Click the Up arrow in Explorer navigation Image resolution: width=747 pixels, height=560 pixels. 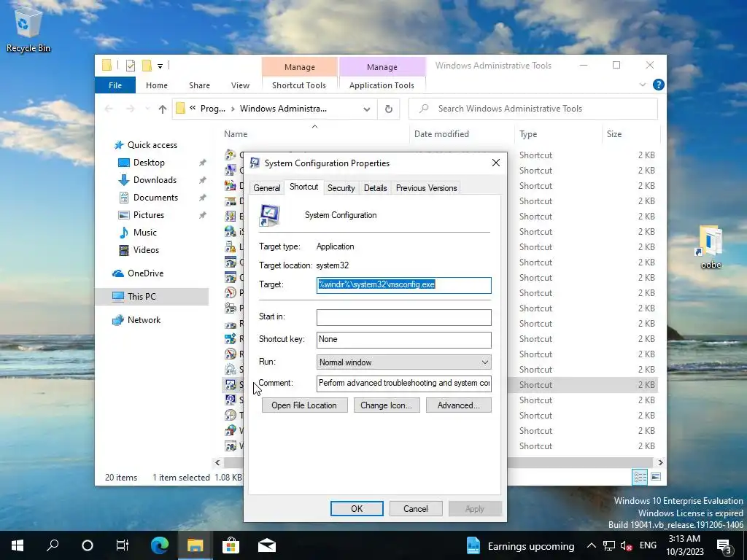[163, 109]
